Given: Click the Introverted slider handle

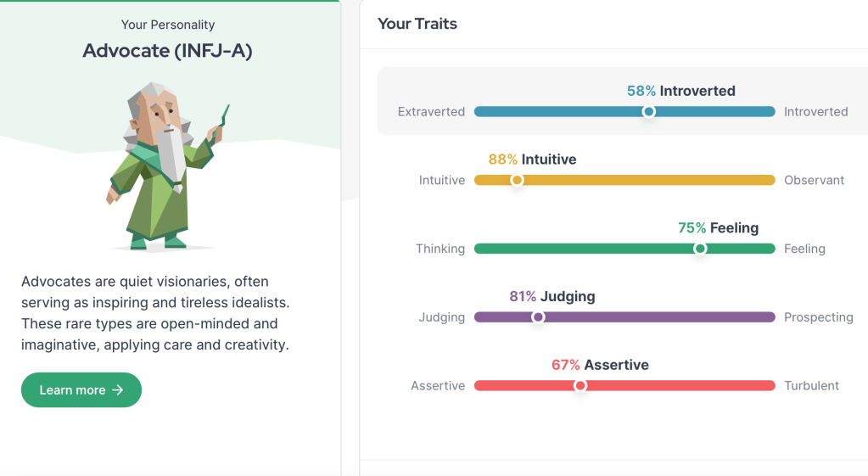Looking at the screenshot, I should click(x=649, y=111).
